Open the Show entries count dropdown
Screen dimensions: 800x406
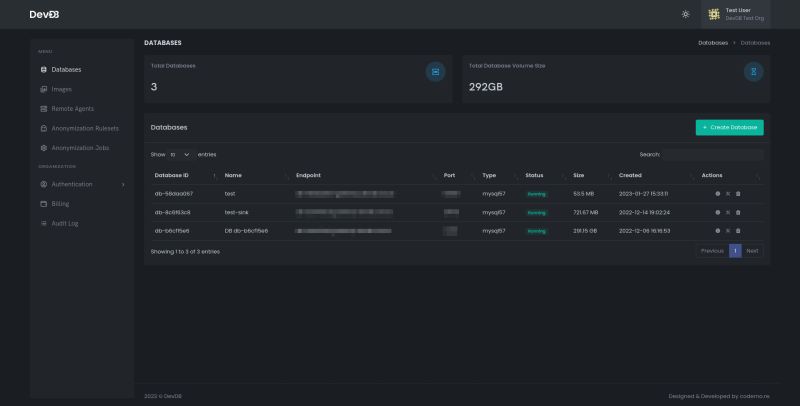[x=180, y=155]
